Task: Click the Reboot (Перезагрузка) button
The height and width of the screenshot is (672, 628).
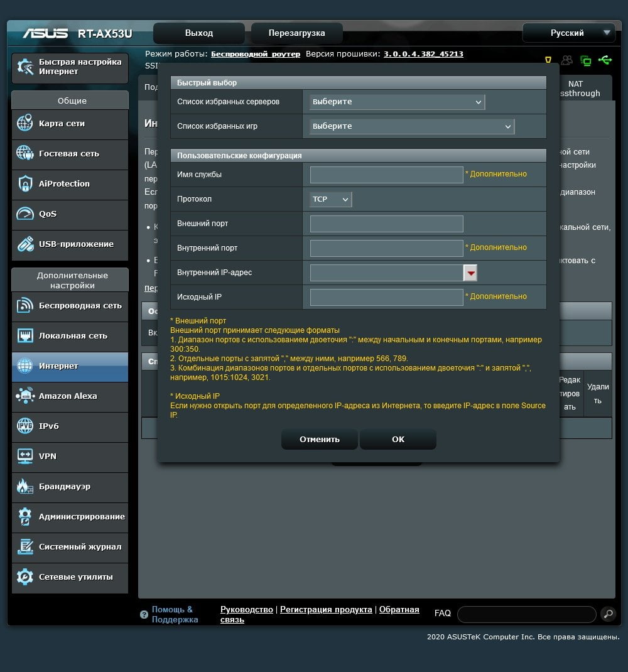Action: click(296, 33)
